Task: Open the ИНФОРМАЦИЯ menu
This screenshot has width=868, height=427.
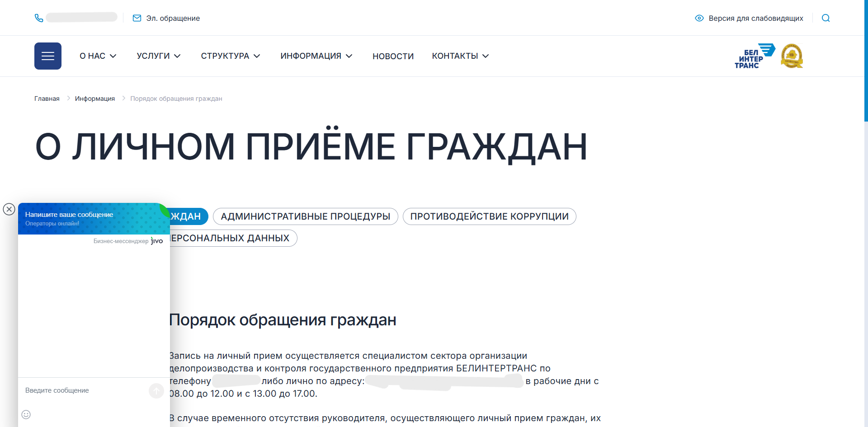Action: click(311, 56)
